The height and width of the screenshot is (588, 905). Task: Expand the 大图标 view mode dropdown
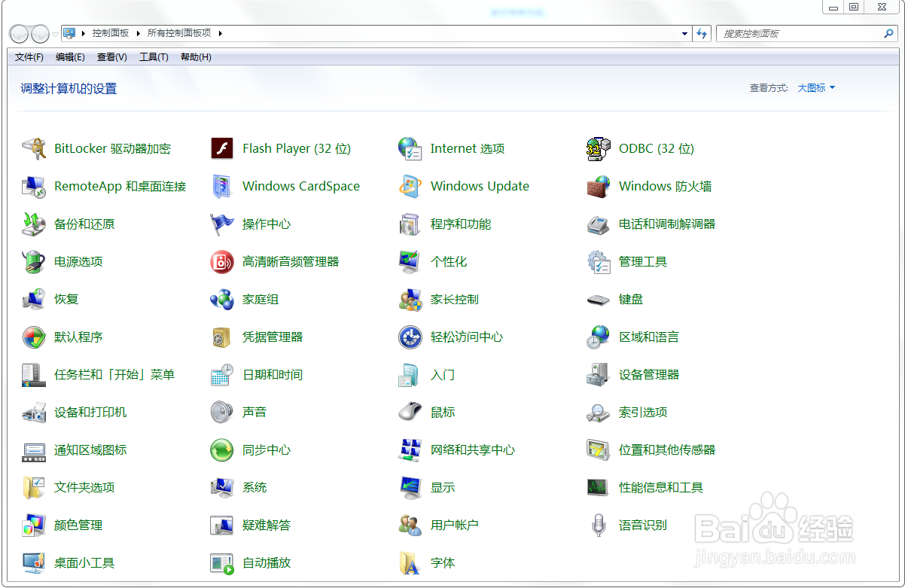click(817, 88)
